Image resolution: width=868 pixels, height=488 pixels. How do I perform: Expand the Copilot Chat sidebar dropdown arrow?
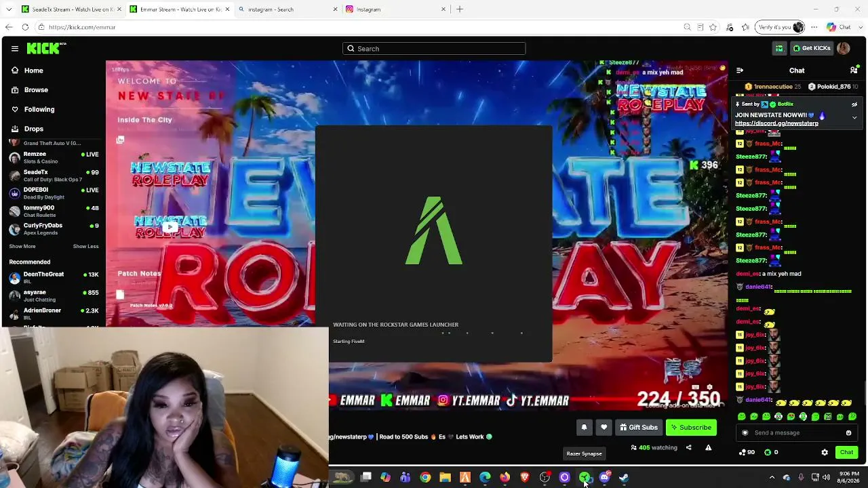click(x=859, y=27)
